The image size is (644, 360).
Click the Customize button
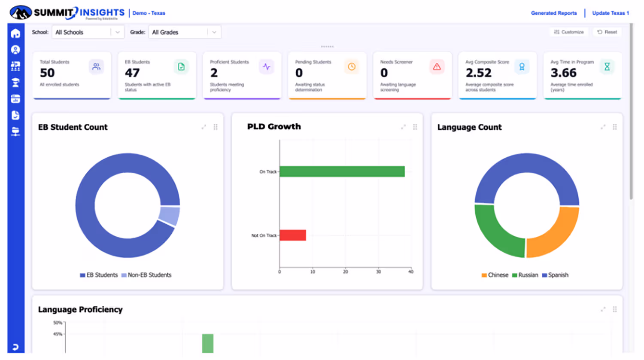[x=569, y=32]
